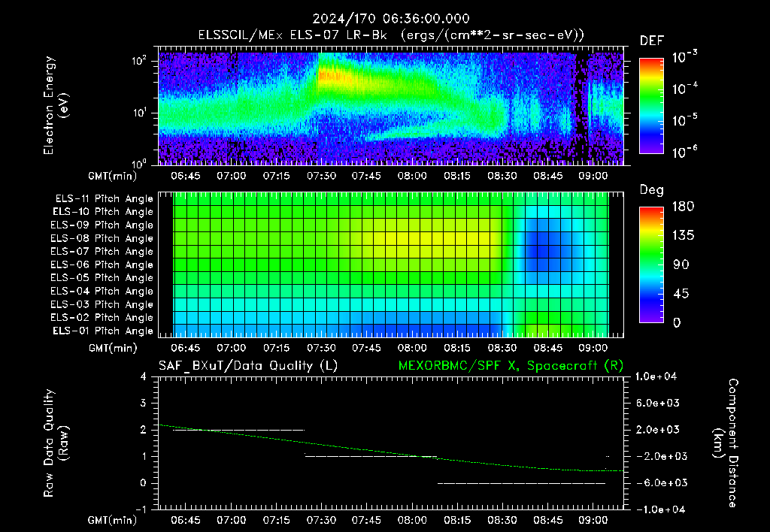Select the ELS-02 Pitch Angle row label
770x532 pixels.
click(x=102, y=318)
